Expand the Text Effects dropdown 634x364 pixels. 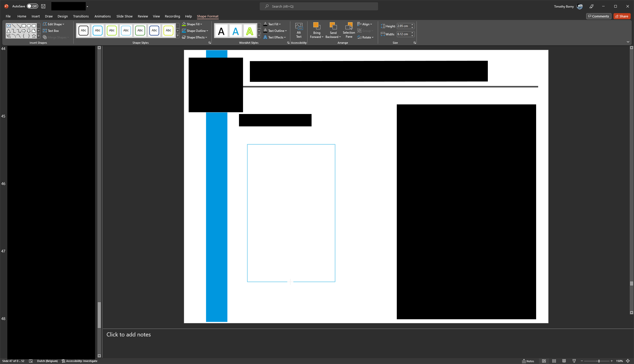click(274, 37)
